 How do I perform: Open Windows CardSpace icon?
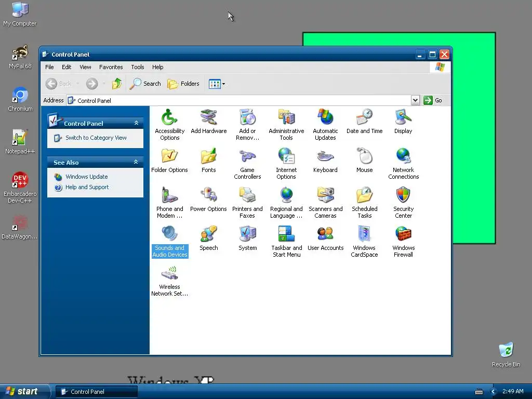(364, 242)
